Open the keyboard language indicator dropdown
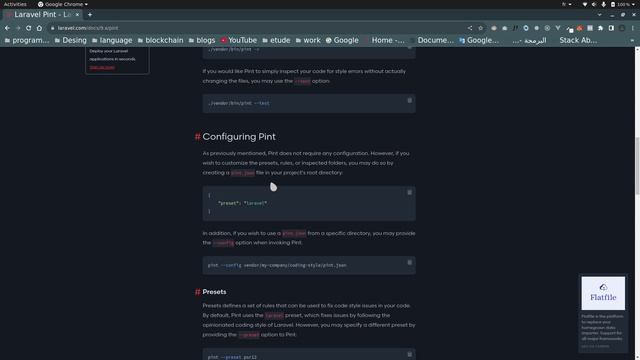This screenshot has width=640, height=360. coord(567,4)
